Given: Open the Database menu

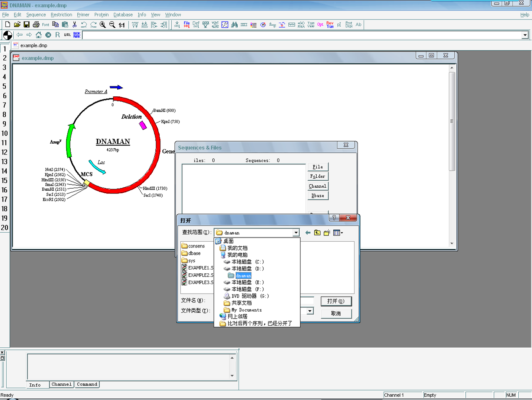Looking at the screenshot, I should 123,15.
